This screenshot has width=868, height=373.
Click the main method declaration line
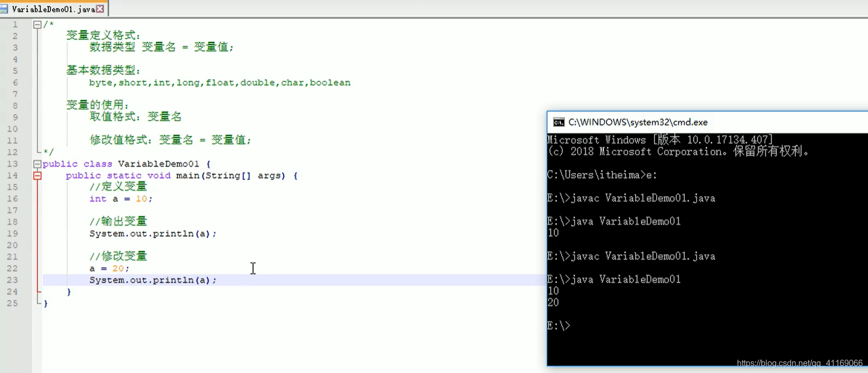[x=182, y=175]
